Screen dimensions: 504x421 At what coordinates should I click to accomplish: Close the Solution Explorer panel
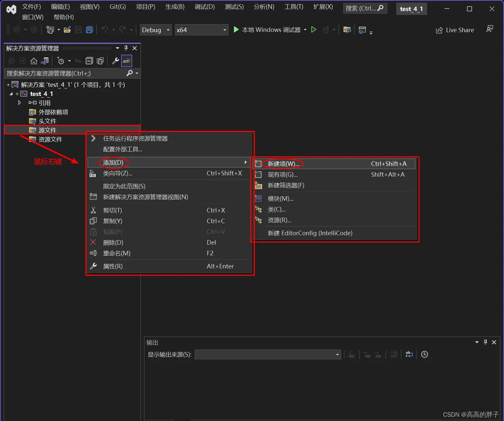coord(135,48)
